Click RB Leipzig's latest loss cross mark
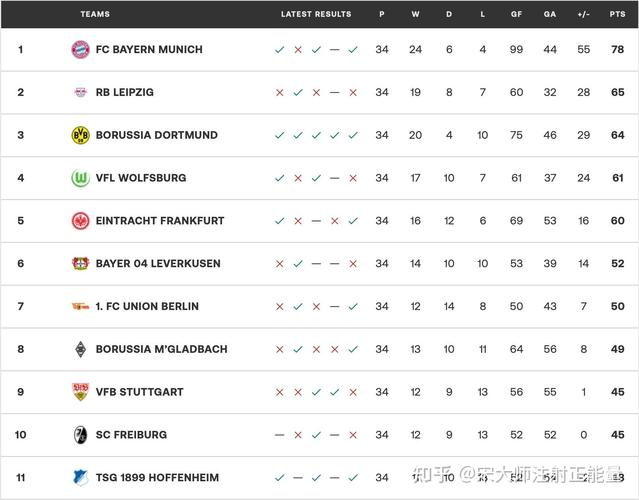 click(353, 93)
